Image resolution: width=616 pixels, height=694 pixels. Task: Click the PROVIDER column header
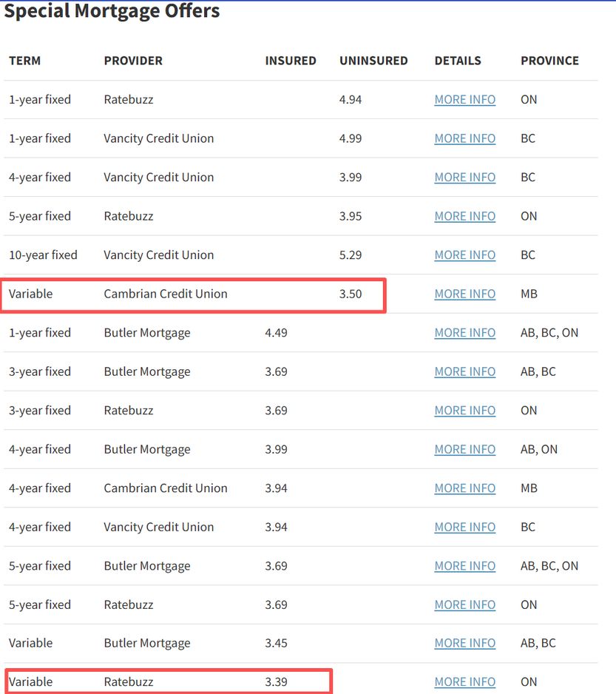click(x=133, y=61)
